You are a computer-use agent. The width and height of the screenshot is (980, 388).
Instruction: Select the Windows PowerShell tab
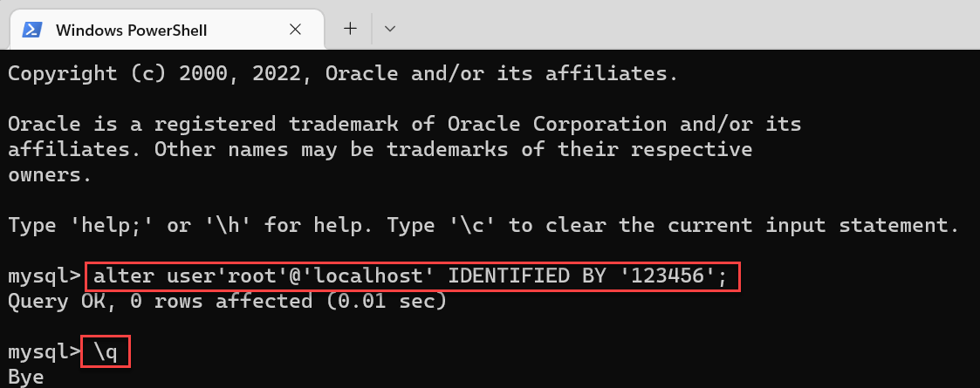pyautogui.click(x=167, y=30)
